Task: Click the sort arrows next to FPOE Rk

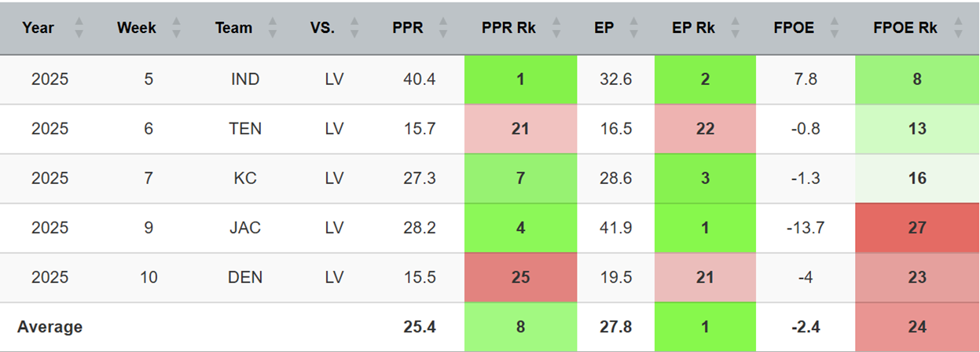Action: click(957, 28)
